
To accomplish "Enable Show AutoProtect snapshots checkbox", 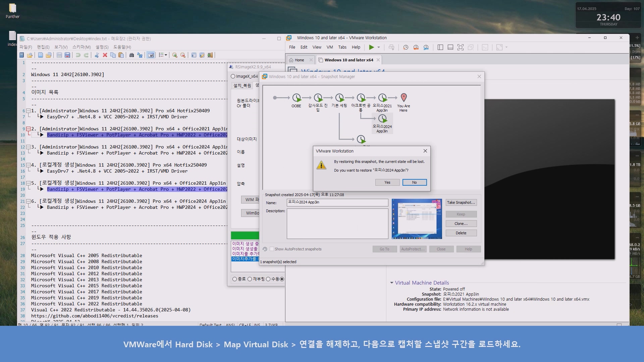I will point(272,249).
